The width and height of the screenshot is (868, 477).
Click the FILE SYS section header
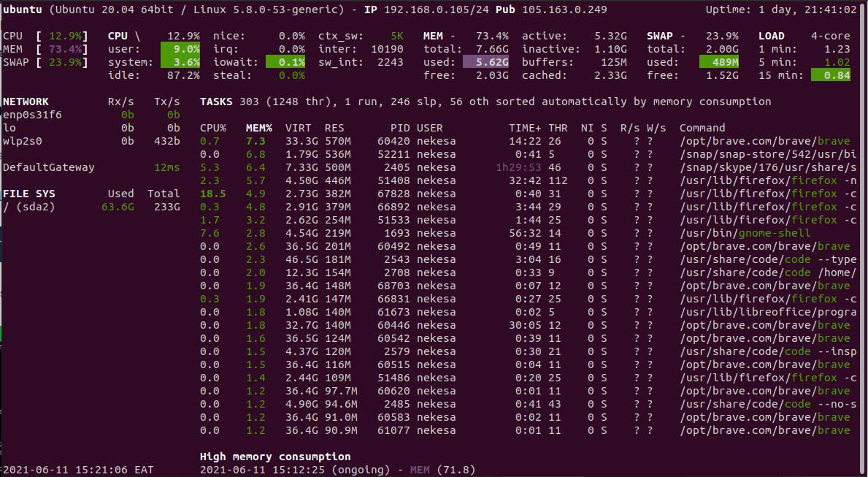pos(29,194)
